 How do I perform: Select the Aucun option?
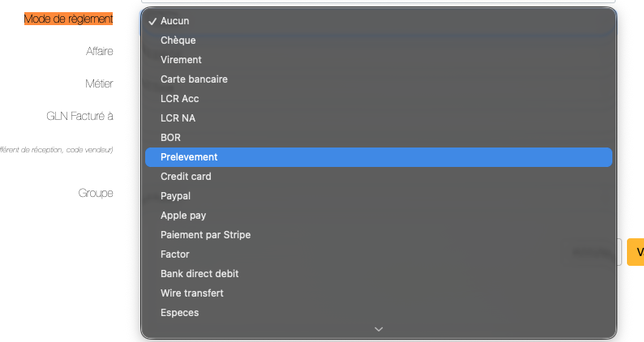tap(175, 21)
